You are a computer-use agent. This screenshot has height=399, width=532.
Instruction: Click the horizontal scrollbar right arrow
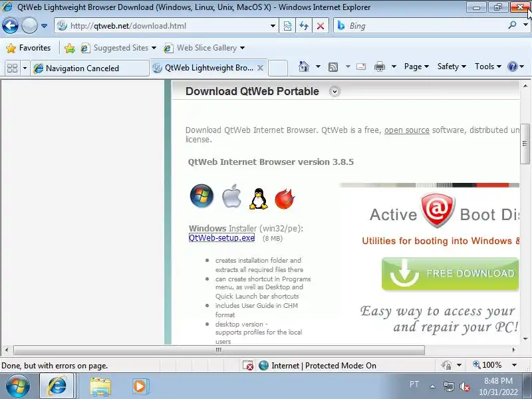[513, 350]
